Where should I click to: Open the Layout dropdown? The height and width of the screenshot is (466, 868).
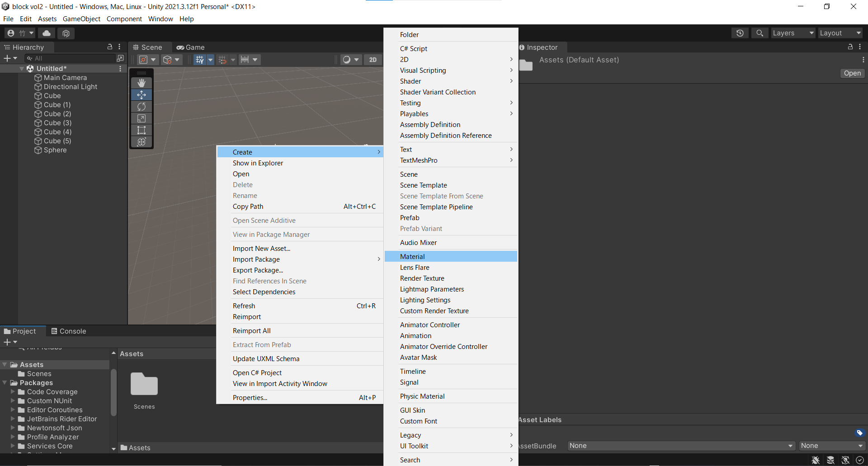[x=840, y=33]
